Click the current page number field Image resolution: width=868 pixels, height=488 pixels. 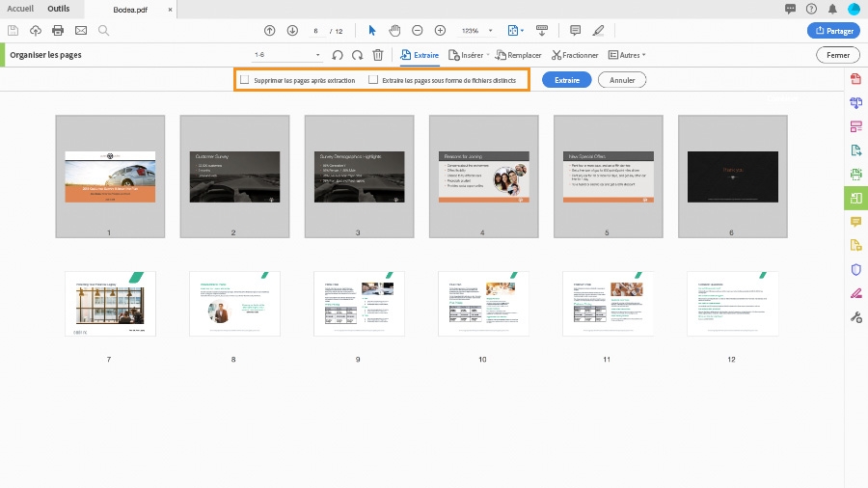coord(315,31)
